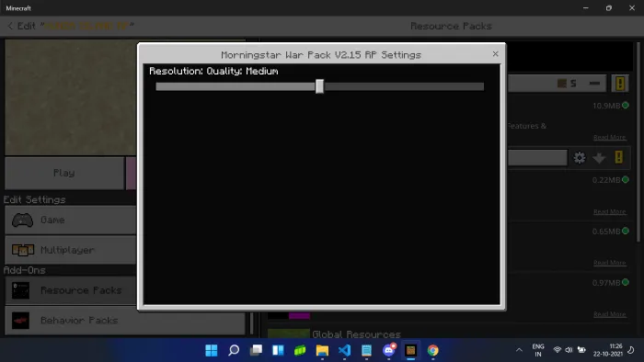Open Task View from the taskbar
This screenshot has height=362, width=644.
coord(256,350)
